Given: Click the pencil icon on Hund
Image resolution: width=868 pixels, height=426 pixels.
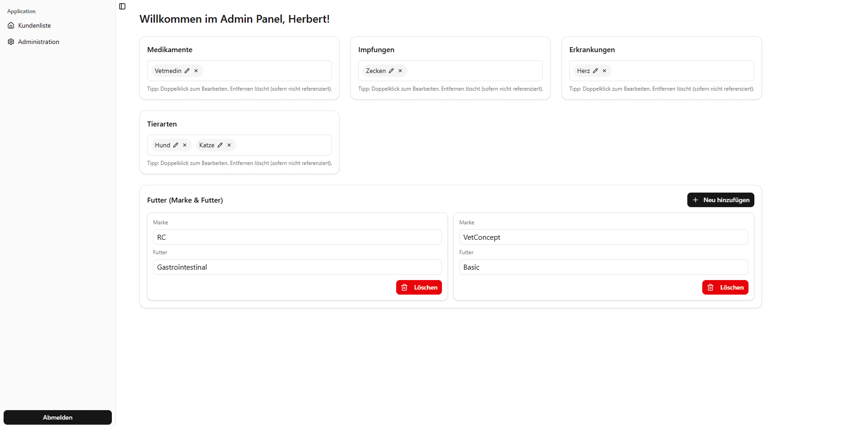Looking at the screenshot, I should [176, 145].
